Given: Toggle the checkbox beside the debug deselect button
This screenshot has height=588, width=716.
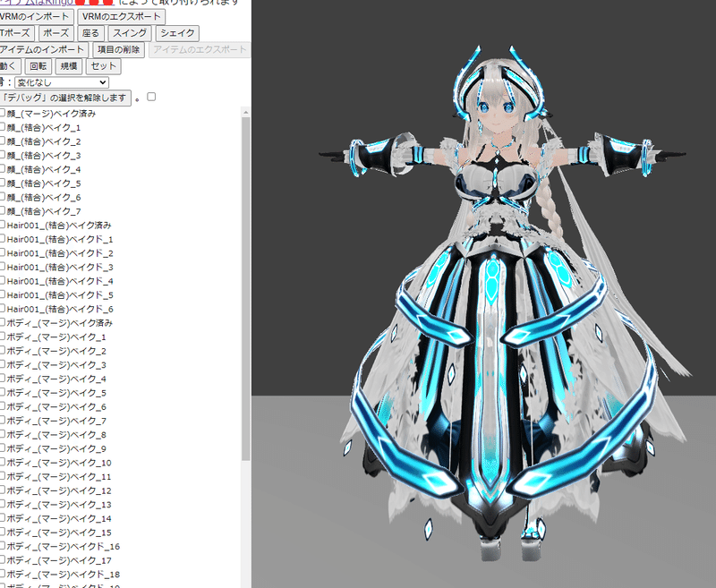Looking at the screenshot, I should [151, 97].
